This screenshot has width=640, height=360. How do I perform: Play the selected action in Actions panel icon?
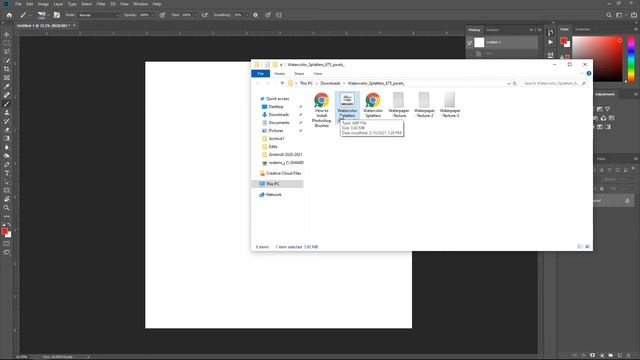[551, 42]
